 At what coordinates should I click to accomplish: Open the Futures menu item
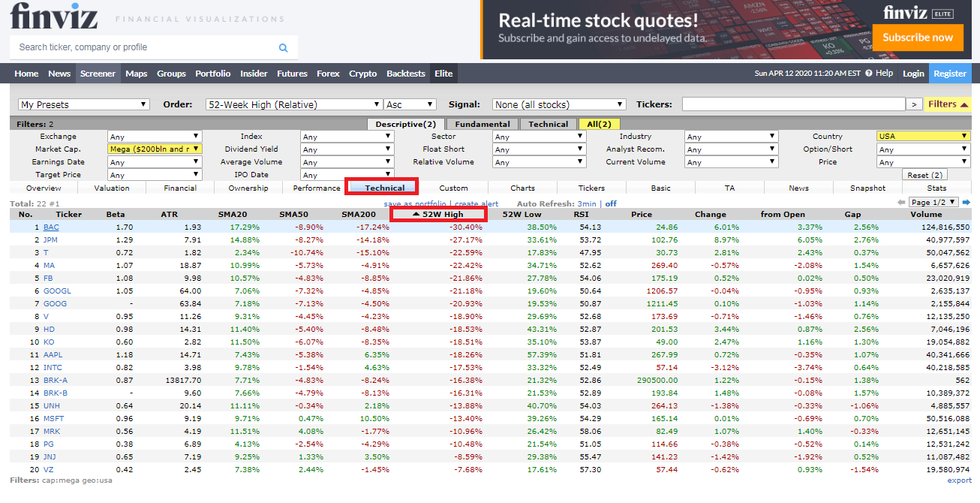[x=292, y=74]
